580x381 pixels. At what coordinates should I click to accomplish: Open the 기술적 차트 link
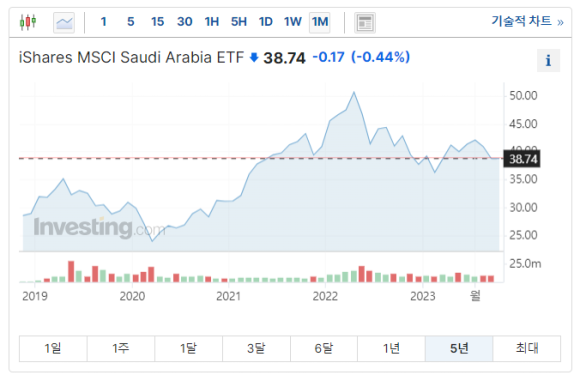pos(527,21)
